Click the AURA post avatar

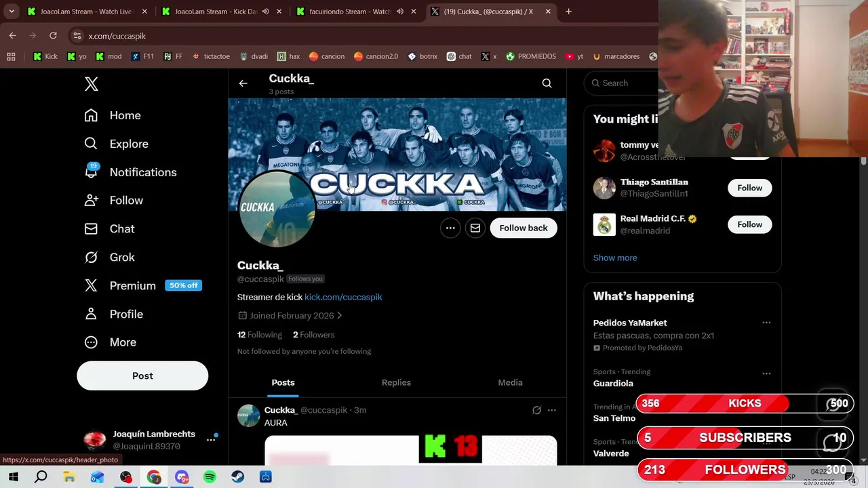click(x=248, y=415)
